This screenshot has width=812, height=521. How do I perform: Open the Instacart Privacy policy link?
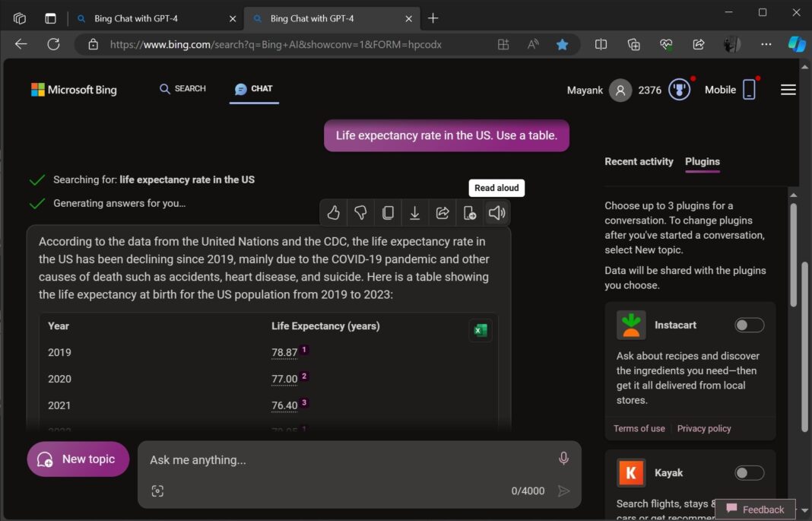coord(703,428)
